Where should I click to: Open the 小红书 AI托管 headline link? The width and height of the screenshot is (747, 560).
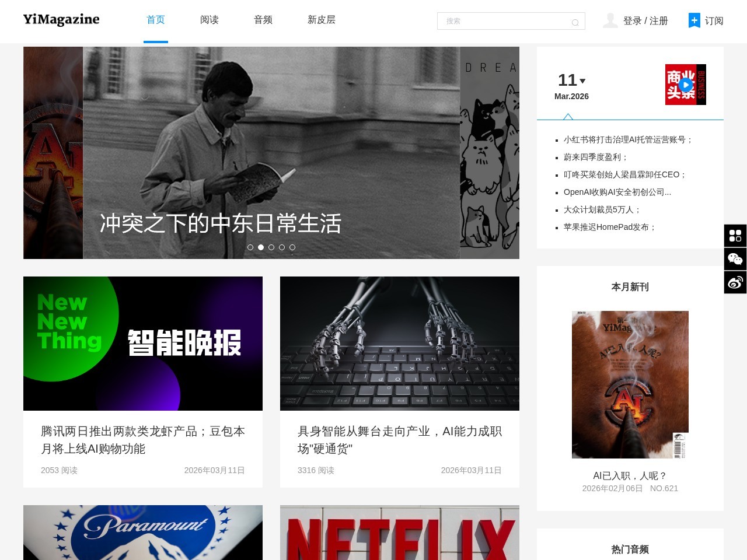tap(628, 140)
